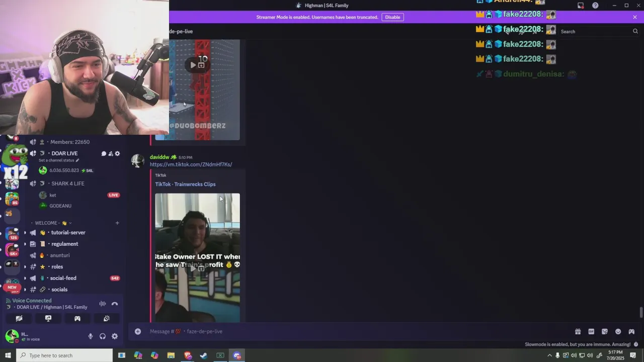Select the DOAR LIVE voice channel
The height and width of the screenshot is (362, 644).
click(64, 153)
